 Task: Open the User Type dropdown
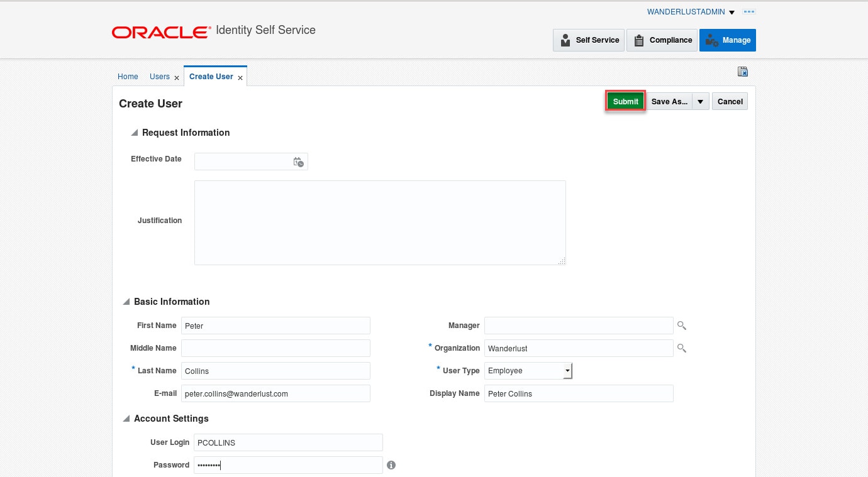(567, 371)
